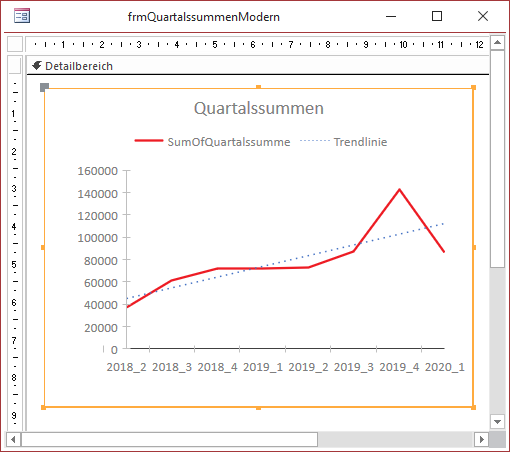Viewport: 510px width, 452px height.
Task: Click the 2018_2 category label
Action: [x=126, y=367]
